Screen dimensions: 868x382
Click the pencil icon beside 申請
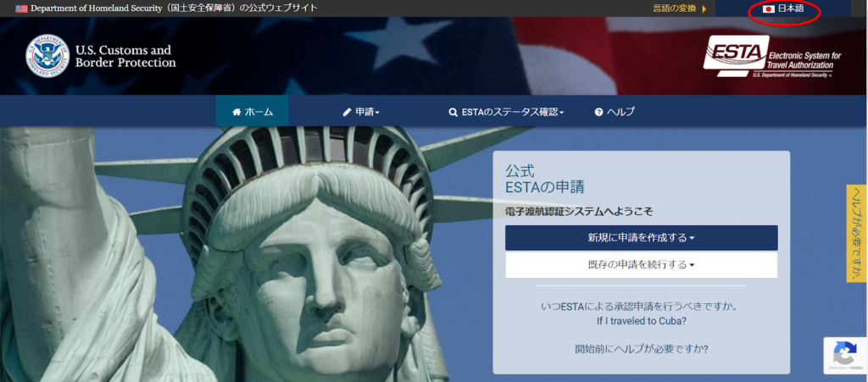pyautogui.click(x=347, y=112)
